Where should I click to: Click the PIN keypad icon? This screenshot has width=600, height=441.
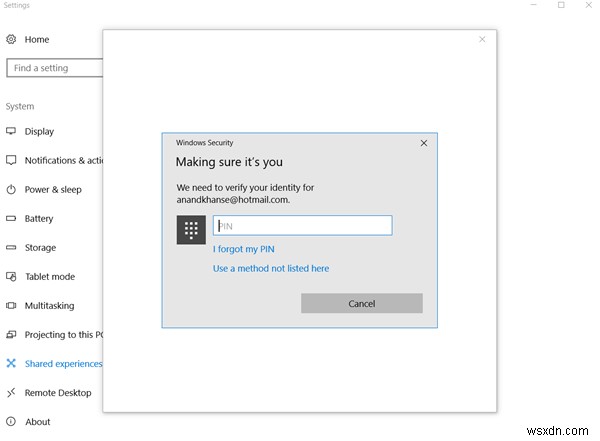click(x=191, y=230)
